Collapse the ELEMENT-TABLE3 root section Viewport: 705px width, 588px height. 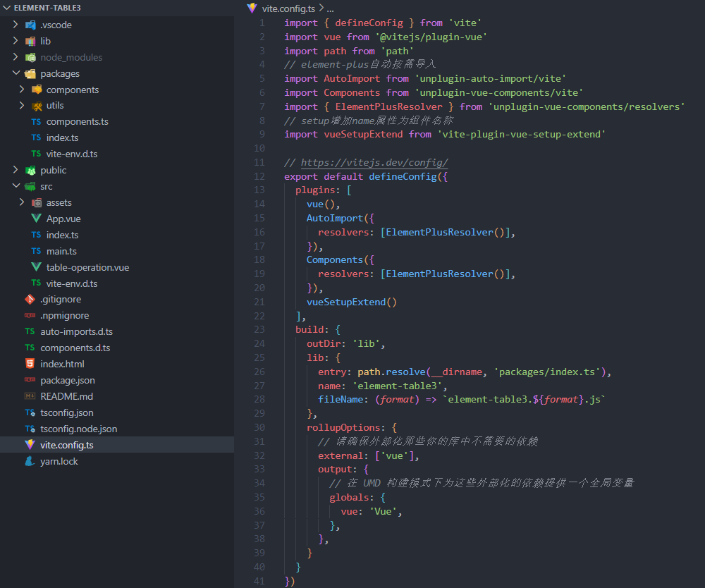(x=6, y=8)
